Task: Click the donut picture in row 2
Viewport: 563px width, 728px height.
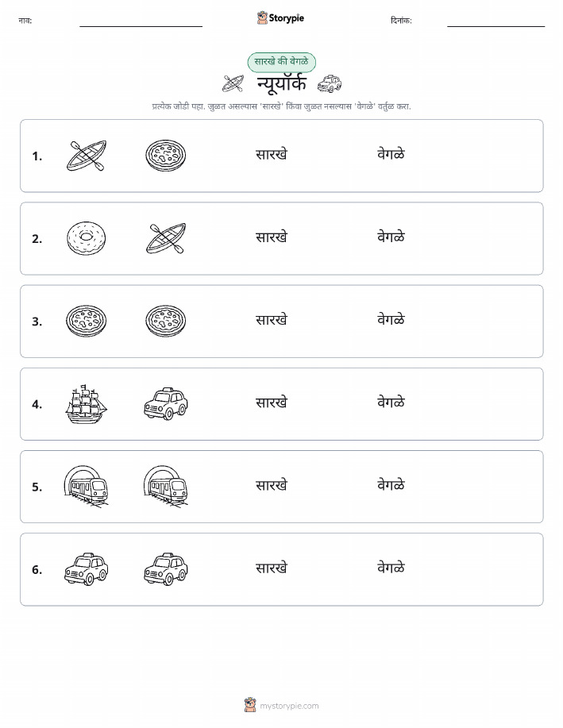Action: pos(87,238)
